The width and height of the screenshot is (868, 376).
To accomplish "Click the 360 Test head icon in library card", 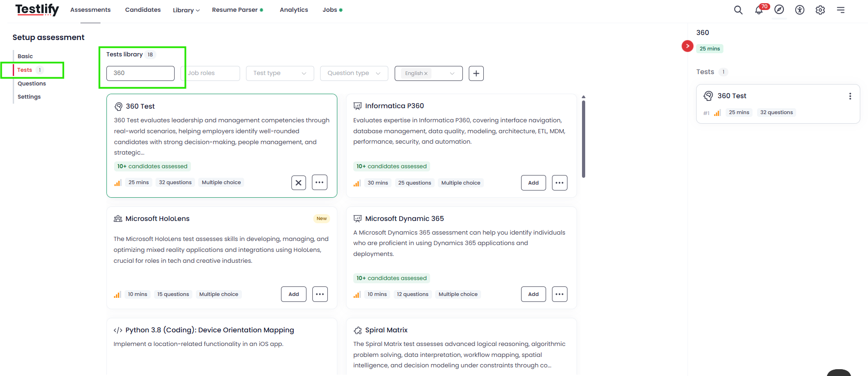I will click(x=118, y=106).
